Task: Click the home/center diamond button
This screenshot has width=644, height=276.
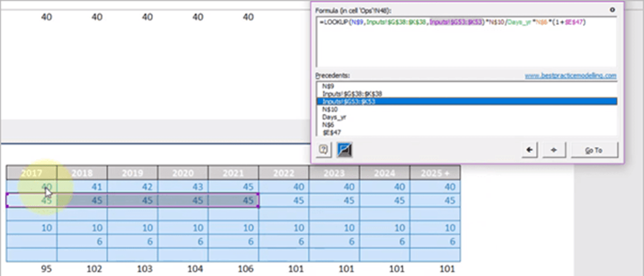Action: click(x=554, y=150)
